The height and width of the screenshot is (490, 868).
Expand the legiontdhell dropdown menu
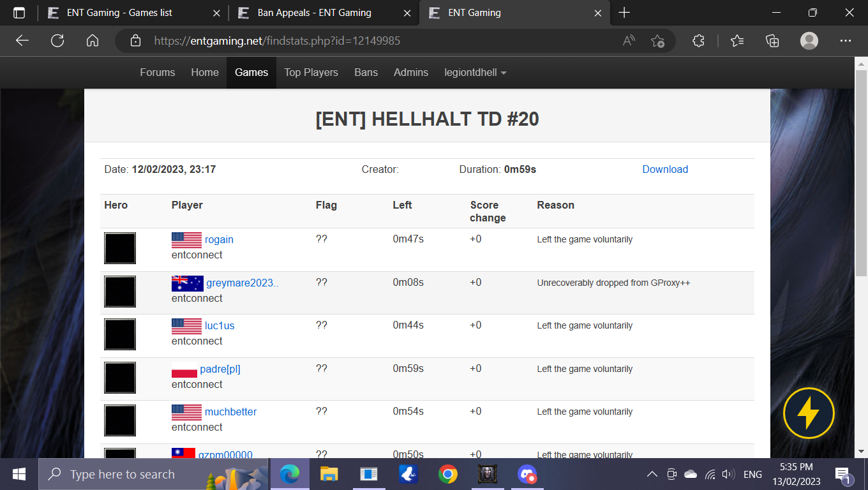tap(475, 72)
